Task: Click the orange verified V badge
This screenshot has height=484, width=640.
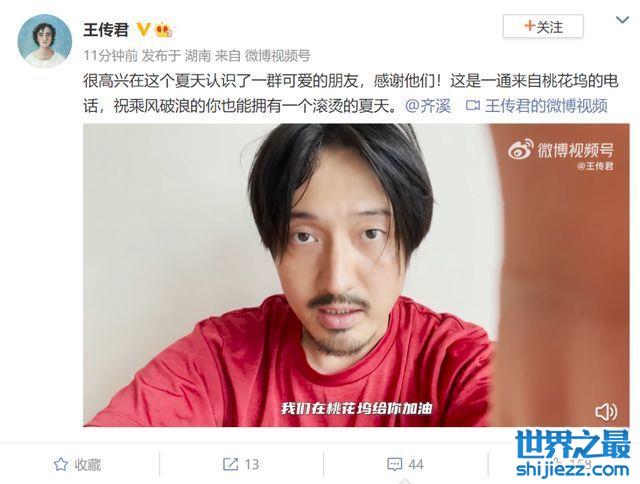Action: pyautogui.click(x=144, y=30)
